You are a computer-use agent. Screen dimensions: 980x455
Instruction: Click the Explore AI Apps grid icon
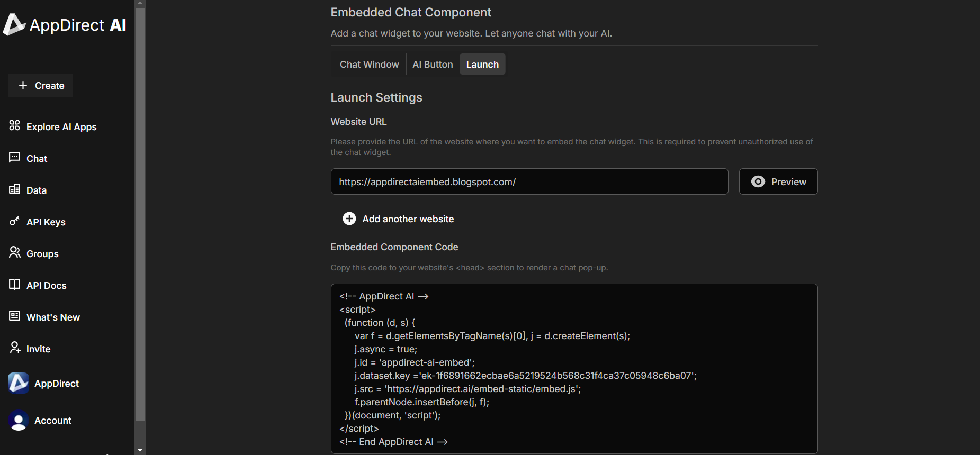pyautogui.click(x=15, y=125)
